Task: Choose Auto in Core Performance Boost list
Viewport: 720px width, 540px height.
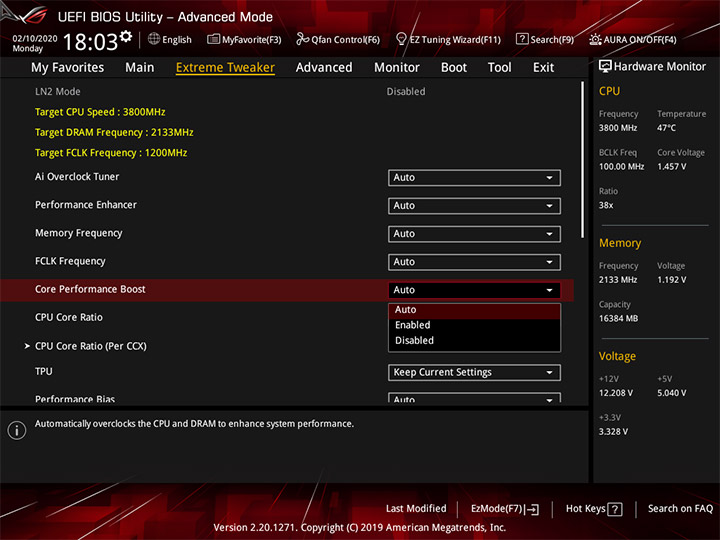Action: click(x=474, y=310)
